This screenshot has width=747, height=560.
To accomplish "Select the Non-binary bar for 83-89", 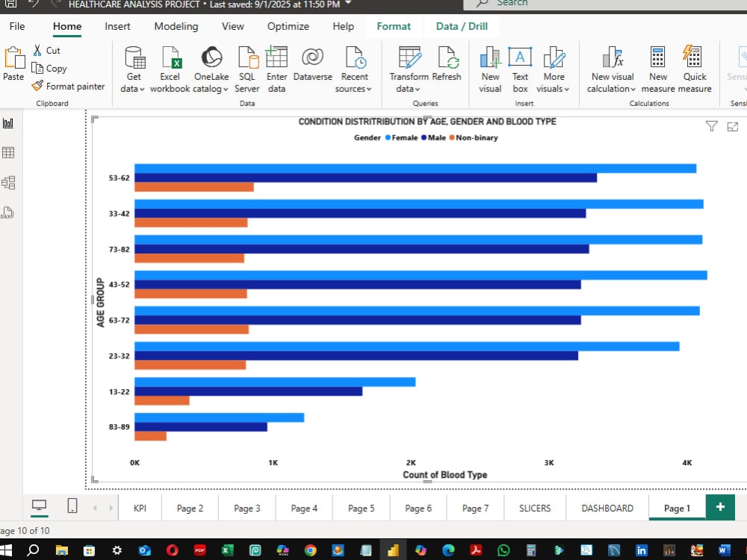I will [151, 436].
